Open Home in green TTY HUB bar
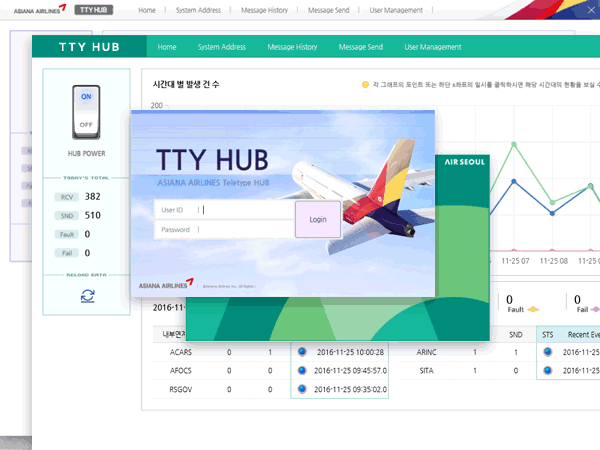 167,47
